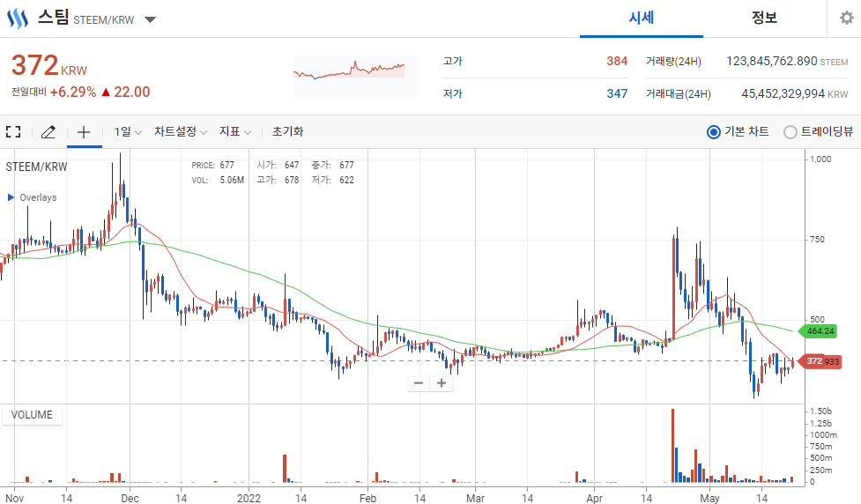Select the crosshair cursor tool
The width and height of the screenshot is (861, 504).
(84, 132)
